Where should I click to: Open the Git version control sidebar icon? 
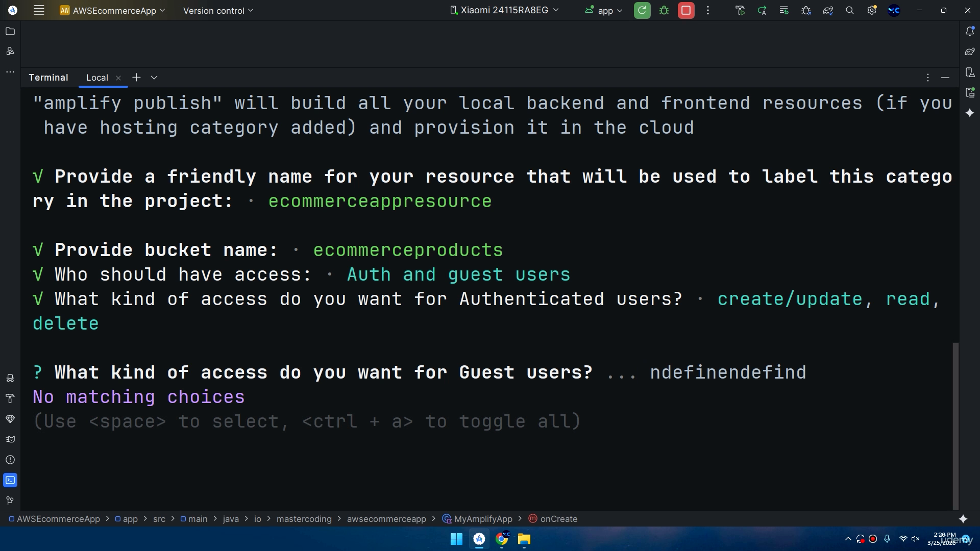[x=10, y=500]
